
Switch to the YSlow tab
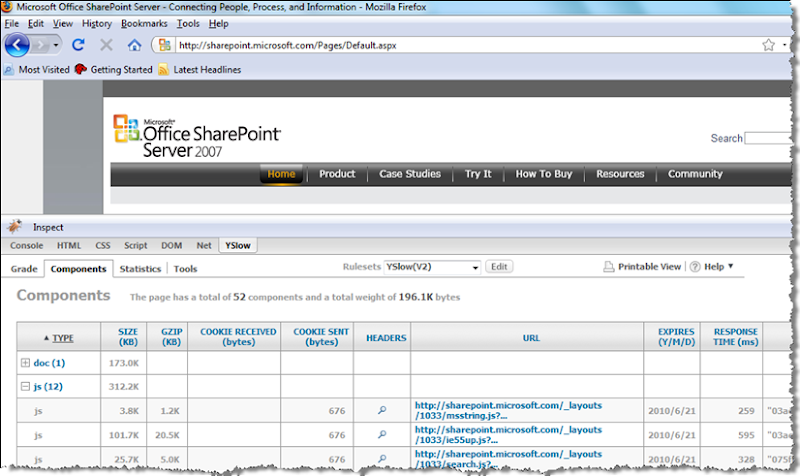coord(238,245)
